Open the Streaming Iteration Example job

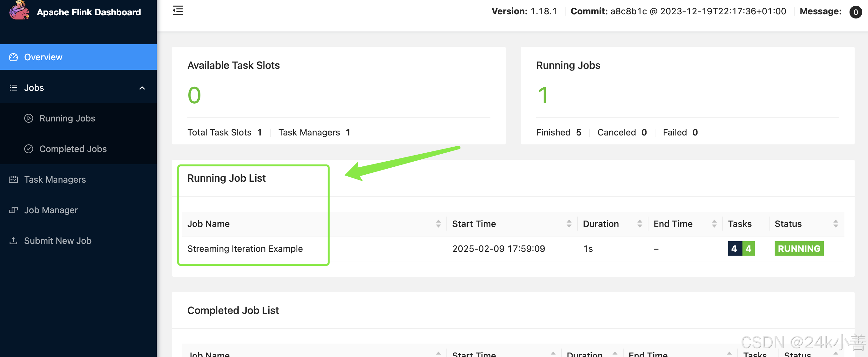[x=245, y=249]
